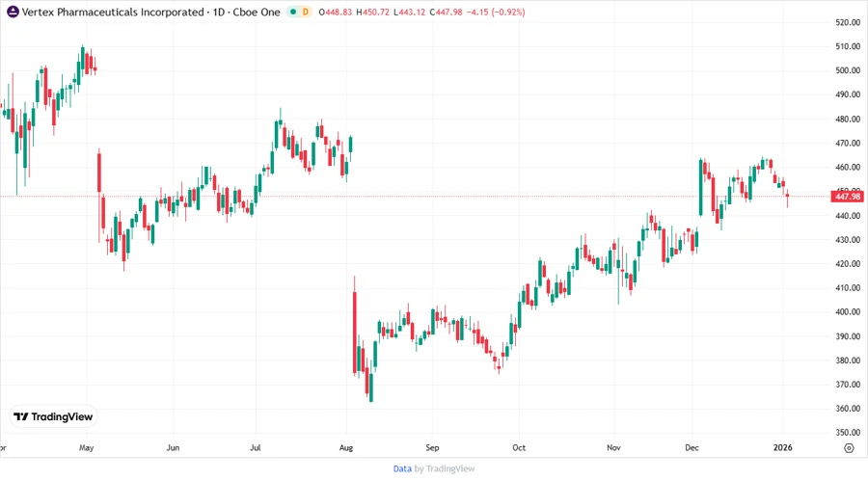
Task: Click the close value C447.98
Action: 447,12
